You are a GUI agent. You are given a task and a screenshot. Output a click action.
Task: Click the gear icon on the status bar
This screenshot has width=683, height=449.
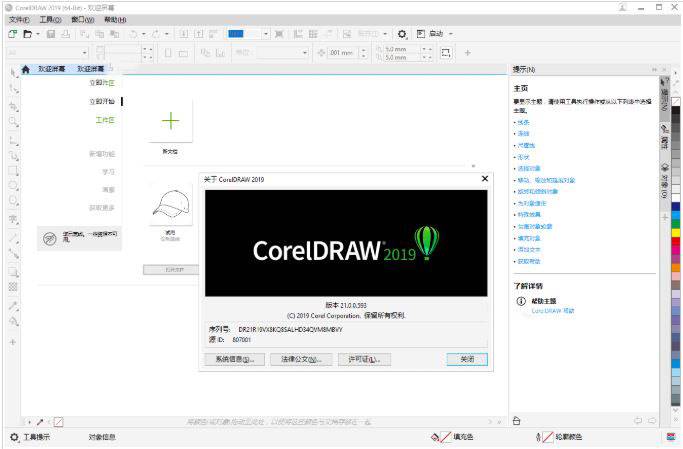14,437
